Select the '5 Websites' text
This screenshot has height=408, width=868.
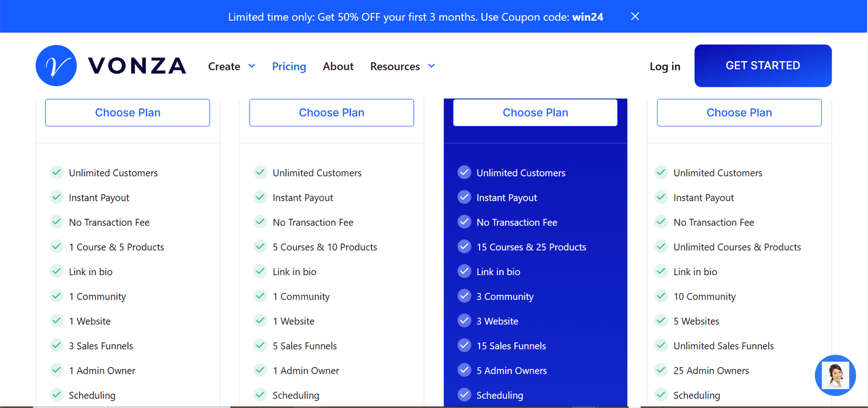click(x=697, y=321)
